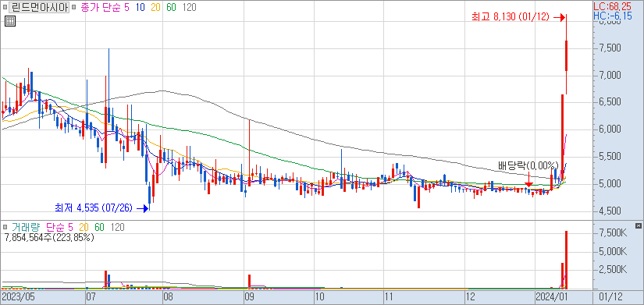The width and height of the screenshot is (644, 305).
Task: Select the 60-day price moving average
Action: tap(171, 7)
